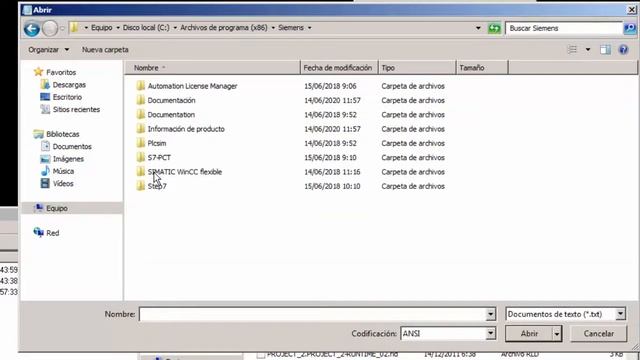Screen dimensions: 640x360
Task: Open Documentos library in sidebar
Action: pyautogui.click(x=72, y=146)
